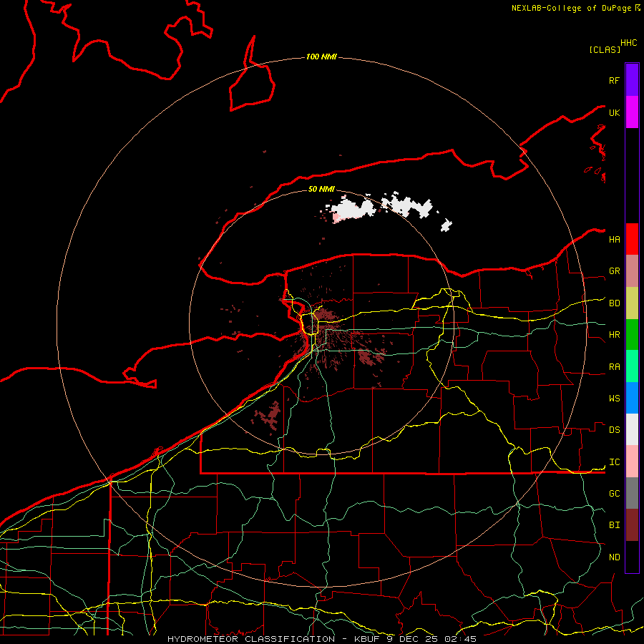The image size is (644, 644).
Task: Click the brown biological echo southwest of radar
Action: pyautogui.click(x=268, y=416)
